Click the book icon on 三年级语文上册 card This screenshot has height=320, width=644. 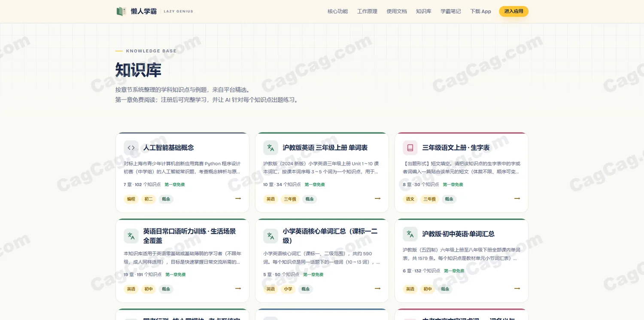click(410, 148)
